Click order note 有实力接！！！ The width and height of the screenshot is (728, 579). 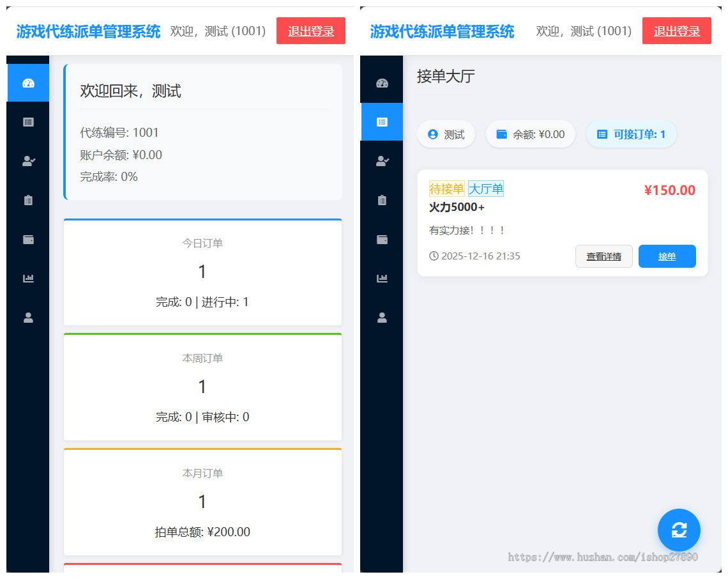(467, 230)
